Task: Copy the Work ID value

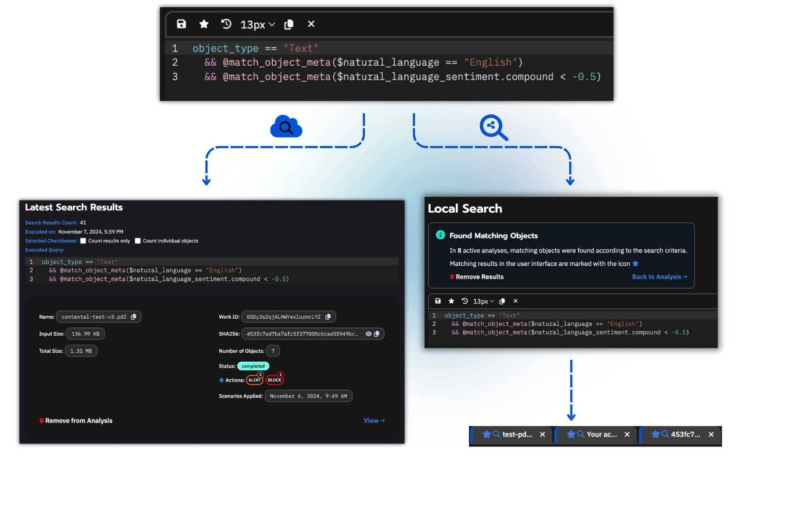Action: pyautogui.click(x=329, y=316)
